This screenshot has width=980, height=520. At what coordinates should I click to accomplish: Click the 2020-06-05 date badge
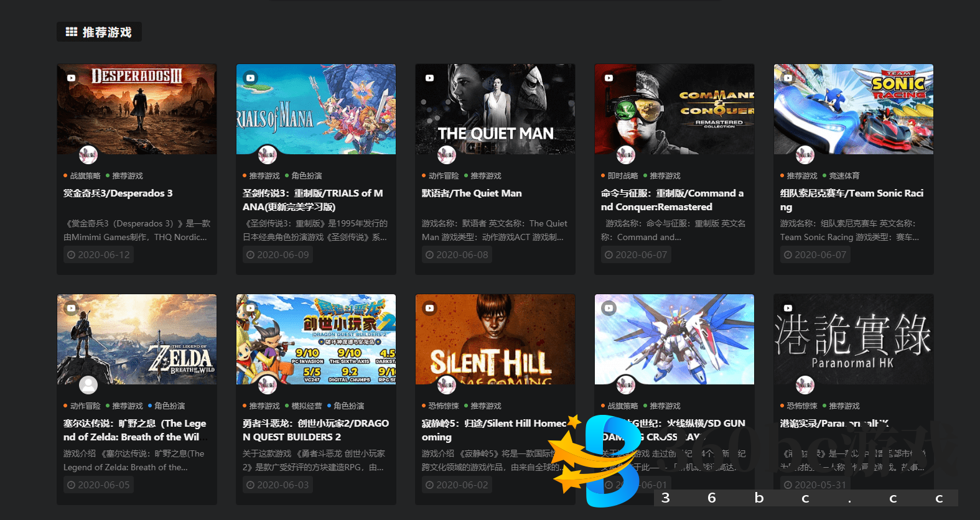(99, 485)
